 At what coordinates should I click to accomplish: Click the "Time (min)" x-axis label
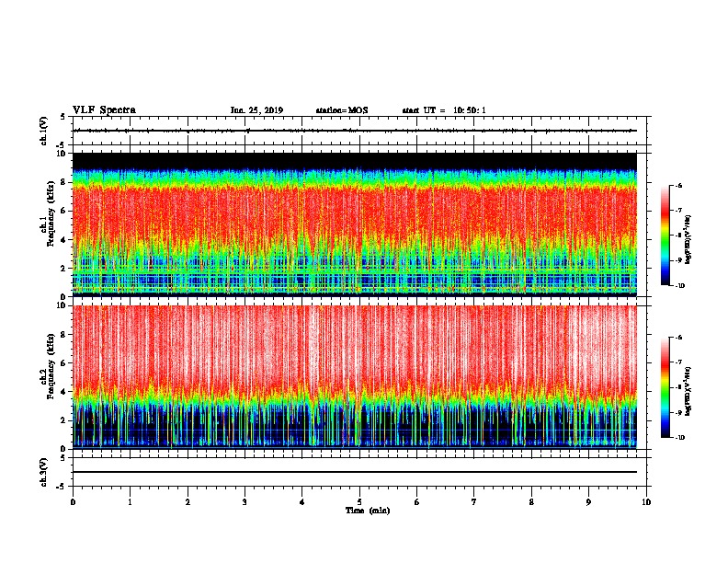pyautogui.click(x=368, y=511)
